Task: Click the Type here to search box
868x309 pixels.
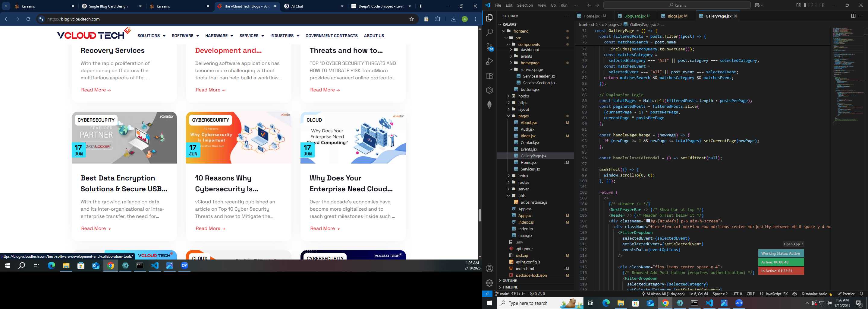Action: pos(540,303)
